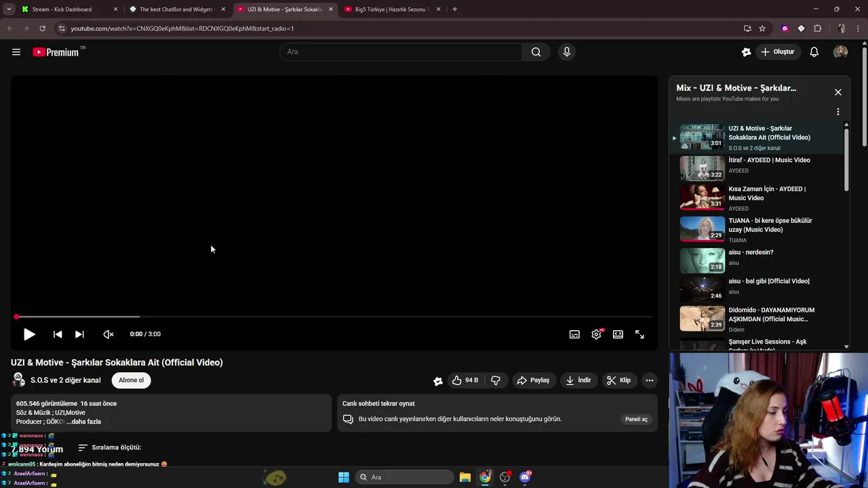Open more actions three-dot menu under video

[649, 380]
